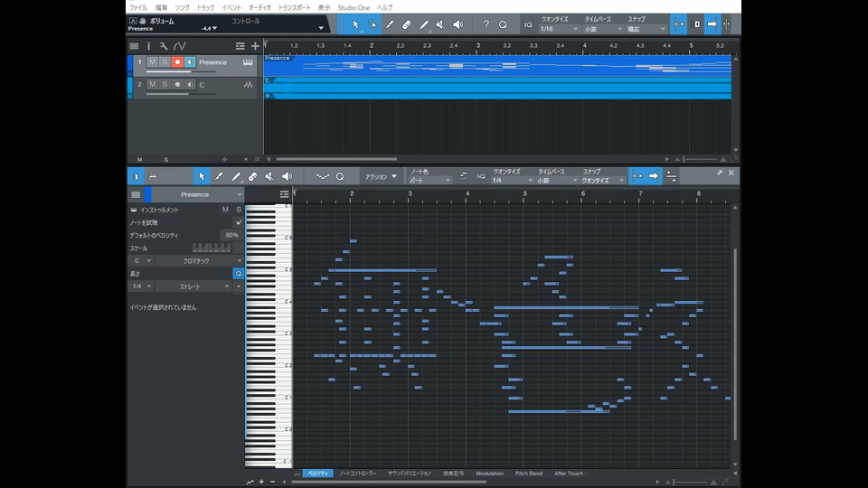Click keyboard instrument icon on Presence track
This screenshot has width=868, height=488.
[x=248, y=62]
